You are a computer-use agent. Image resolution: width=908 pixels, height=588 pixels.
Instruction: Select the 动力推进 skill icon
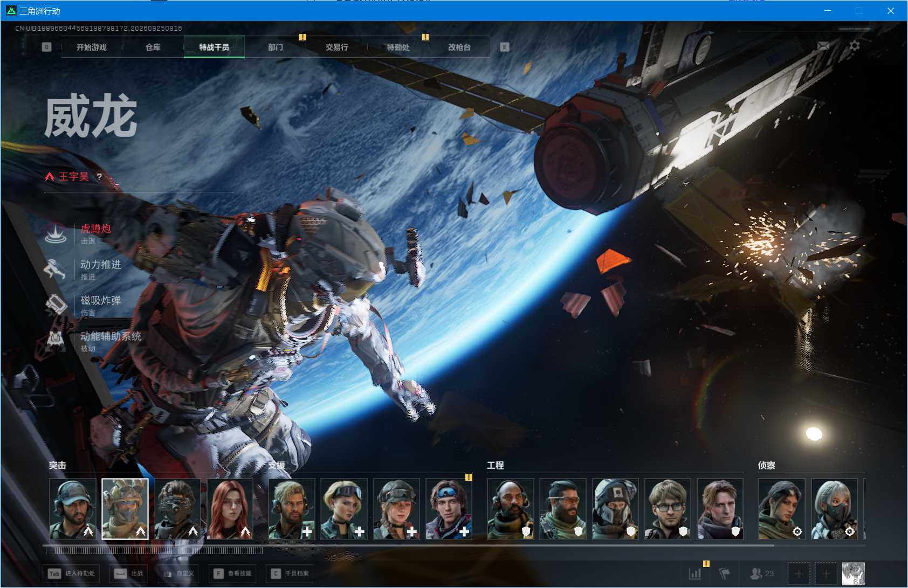(x=56, y=269)
